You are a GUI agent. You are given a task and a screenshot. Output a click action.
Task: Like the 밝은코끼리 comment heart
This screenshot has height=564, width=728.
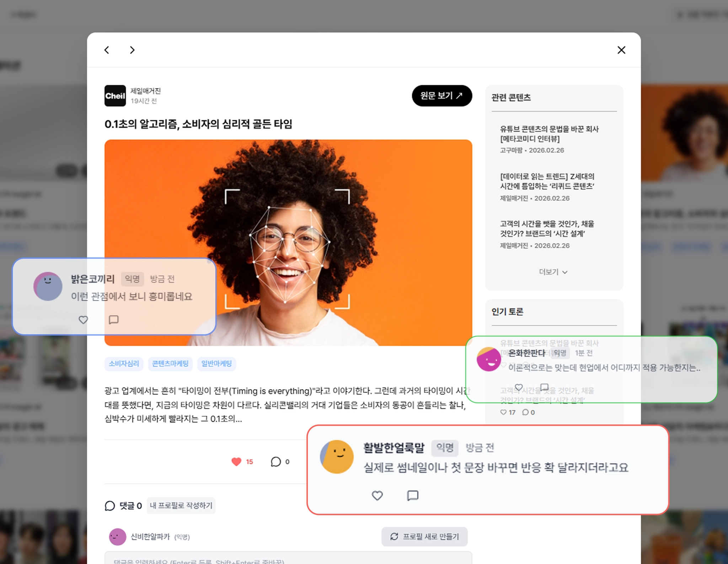(x=83, y=320)
